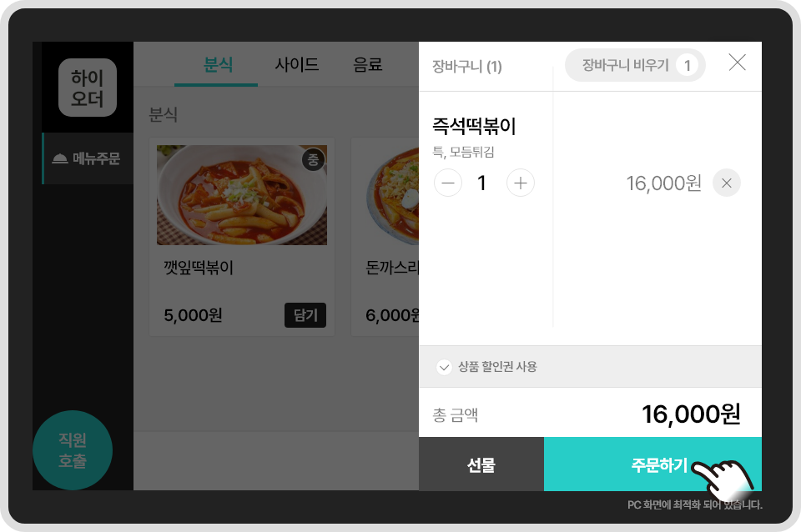Add 깻잎떡볶이 with the 담기 button
This screenshot has width=801, height=532.
tap(305, 315)
